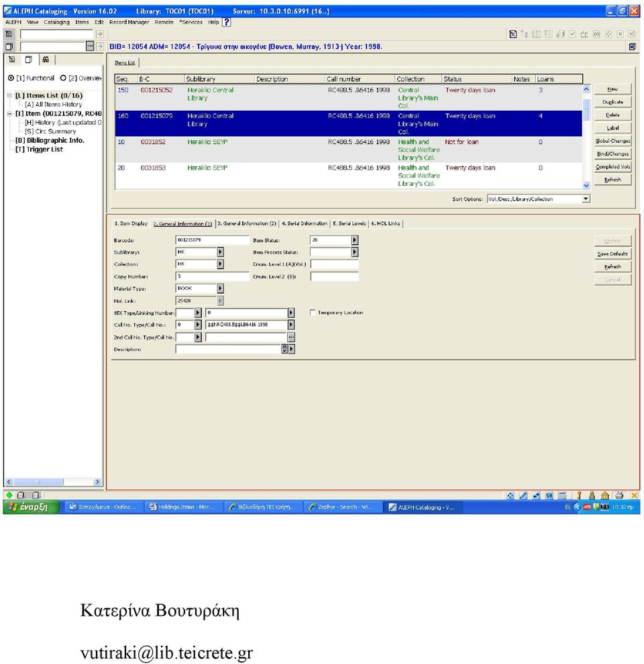Click the record bar icon beside top search field
This screenshot has height=664, width=644.
pyautogui.click(x=9, y=34)
